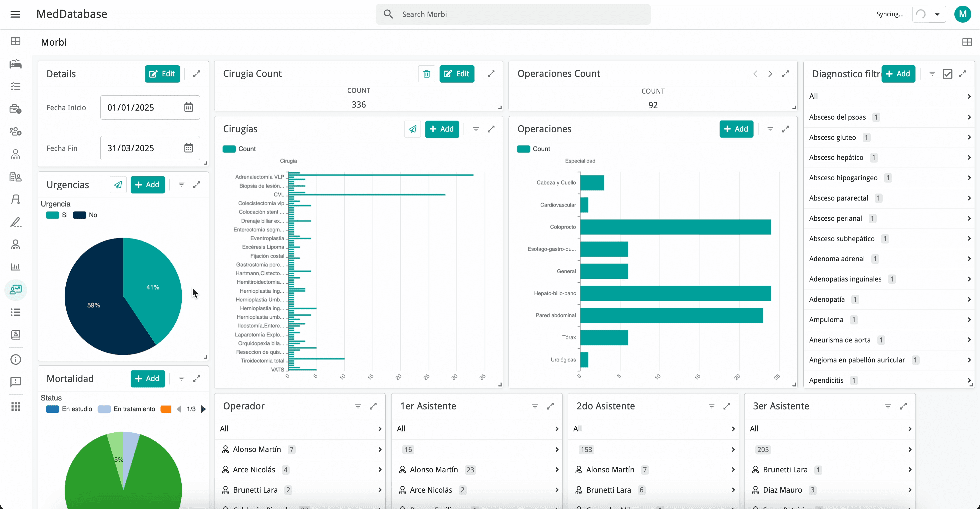This screenshot has height=509, width=980.
Task: Click the No dark blue legend swatch
Action: 80,215
